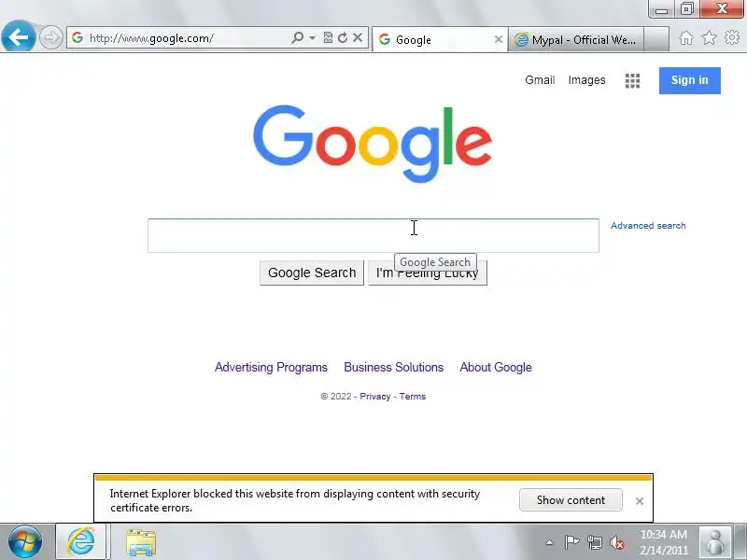Restore down the Internet Explorer window

coord(686,9)
